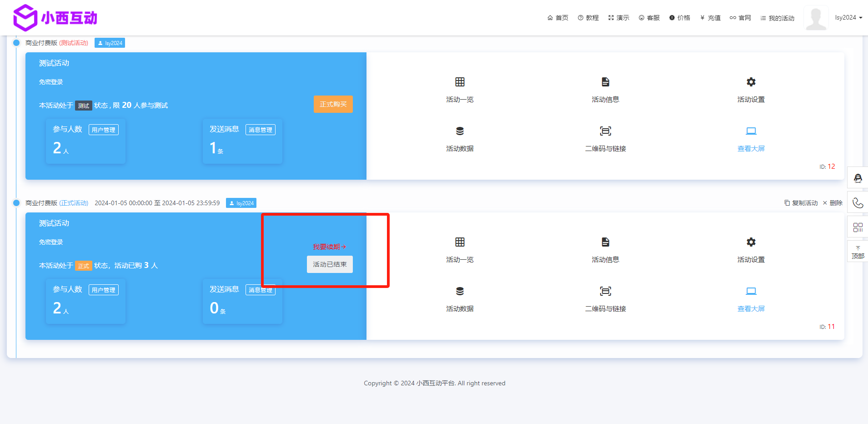This screenshot has height=424, width=868.
Task: Click 活动已结束 button
Action: coord(330,264)
